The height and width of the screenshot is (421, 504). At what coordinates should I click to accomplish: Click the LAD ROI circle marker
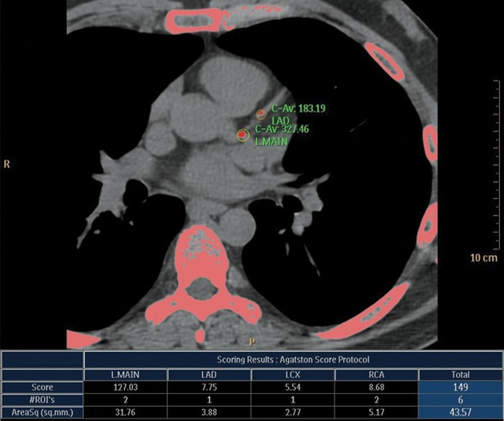pos(261,114)
